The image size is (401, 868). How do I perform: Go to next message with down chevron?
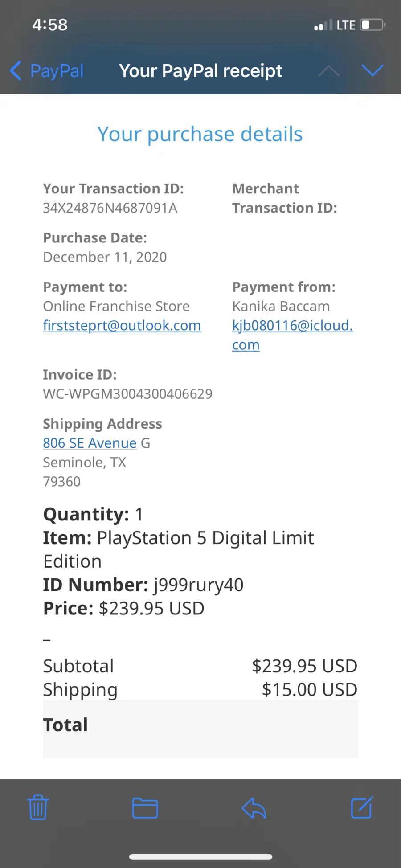coord(372,70)
